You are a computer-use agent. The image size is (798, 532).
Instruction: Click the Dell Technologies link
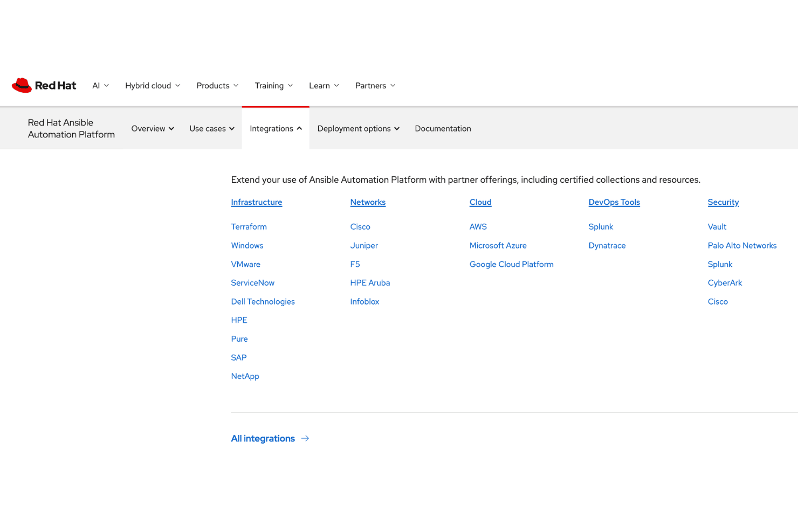[x=263, y=302]
